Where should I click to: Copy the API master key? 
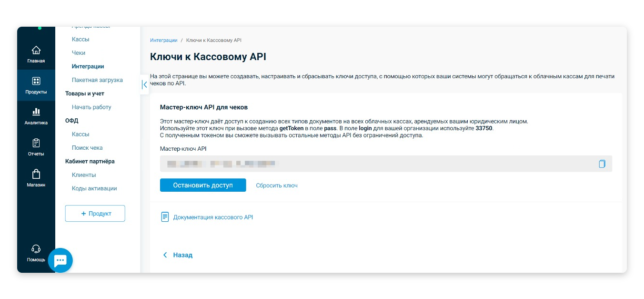click(x=602, y=164)
